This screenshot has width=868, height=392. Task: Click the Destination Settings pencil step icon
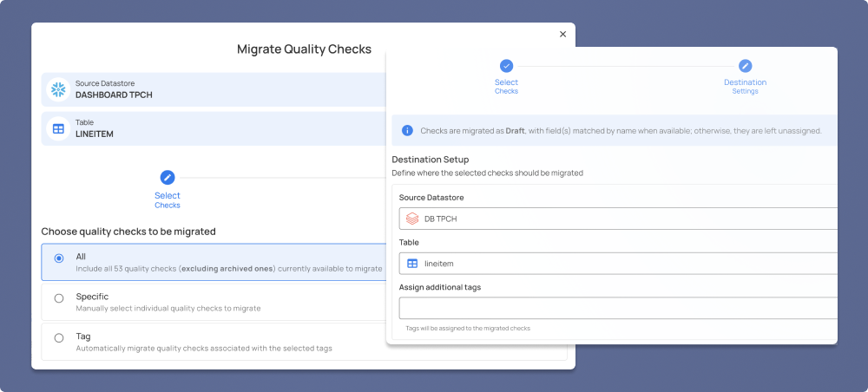(745, 66)
